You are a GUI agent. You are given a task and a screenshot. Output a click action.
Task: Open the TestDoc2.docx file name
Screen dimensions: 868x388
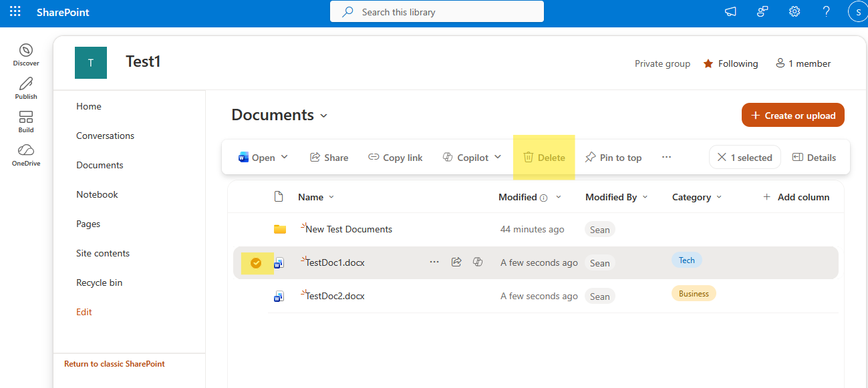[335, 296]
